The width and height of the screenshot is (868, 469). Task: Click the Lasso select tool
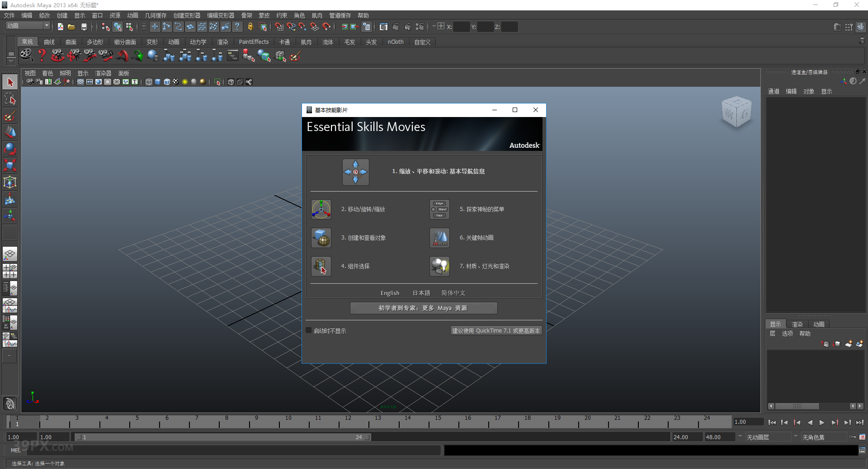coord(10,99)
